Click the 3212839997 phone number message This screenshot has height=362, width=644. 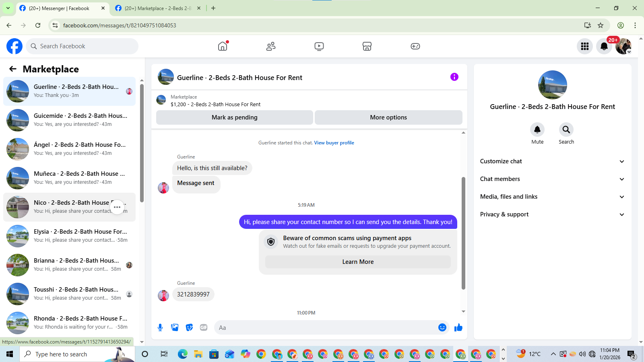[x=193, y=294]
